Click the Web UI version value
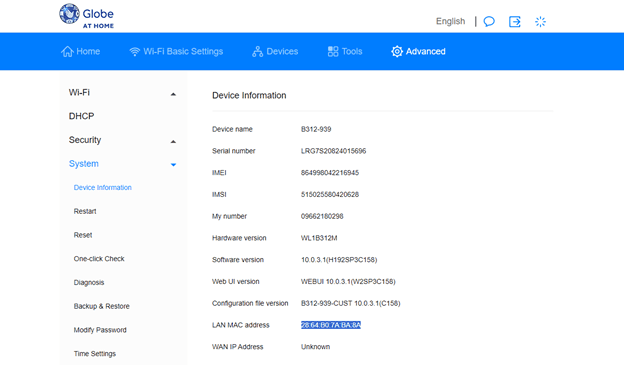Viewport: 624px width, 365px height. (348, 281)
